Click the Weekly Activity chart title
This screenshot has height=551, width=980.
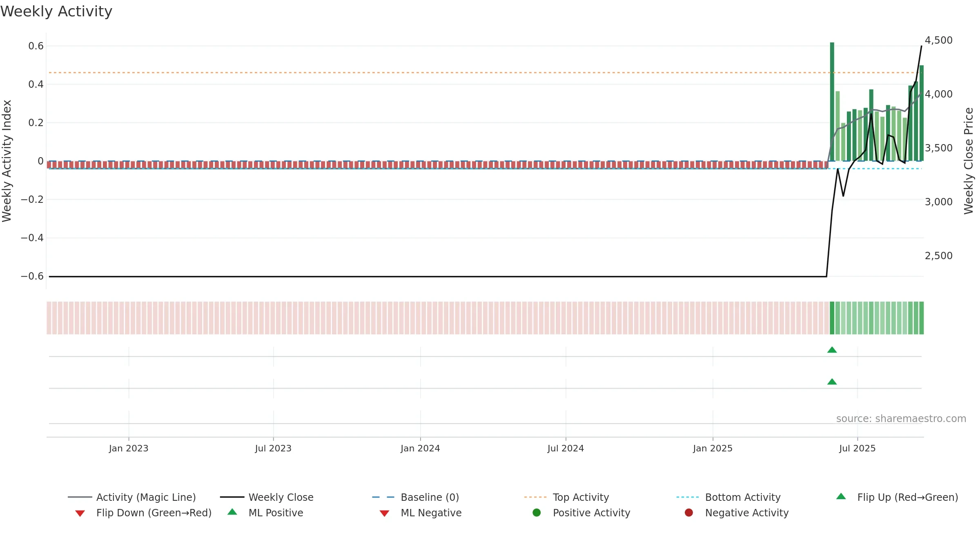pos(56,11)
